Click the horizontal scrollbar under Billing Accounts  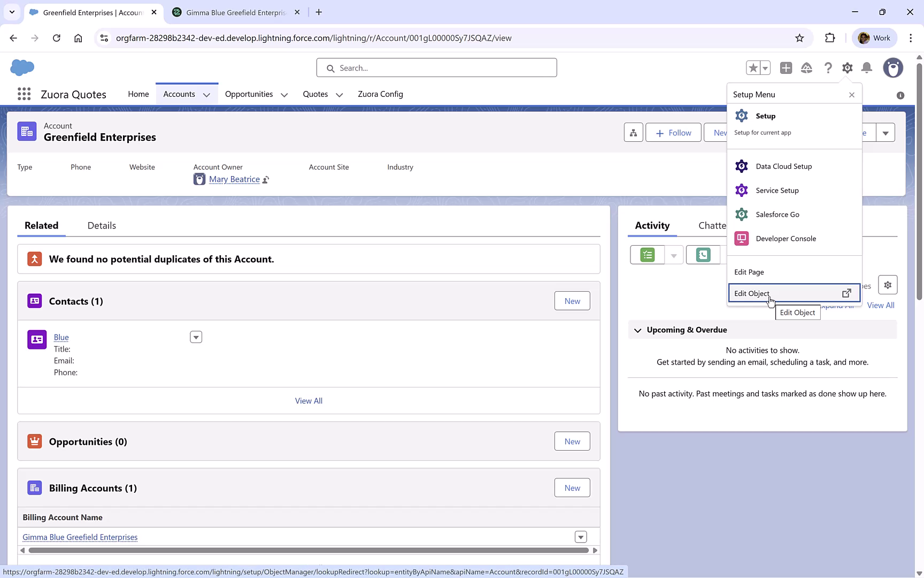[309, 550]
